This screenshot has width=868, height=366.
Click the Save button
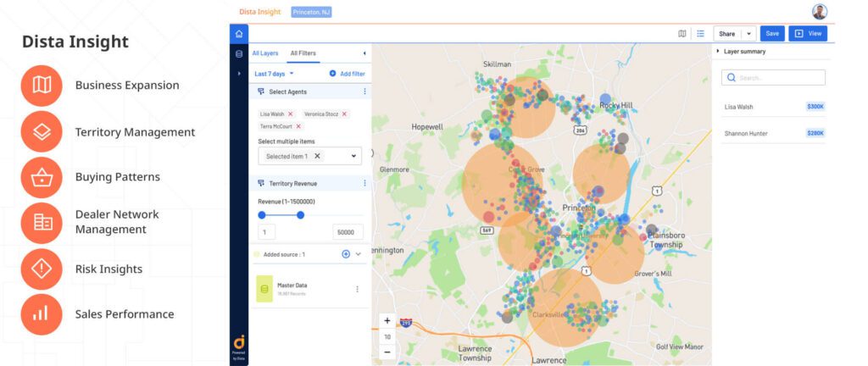pyautogui.click(x=771, y=34)
